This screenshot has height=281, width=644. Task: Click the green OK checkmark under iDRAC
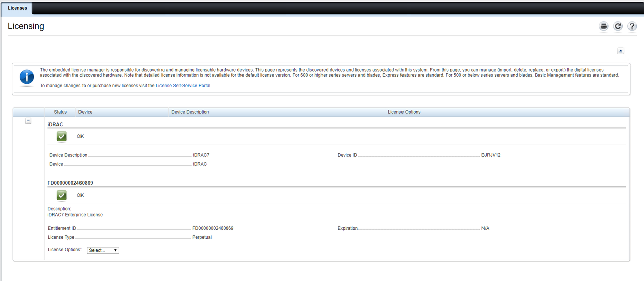tap(62, 136)
